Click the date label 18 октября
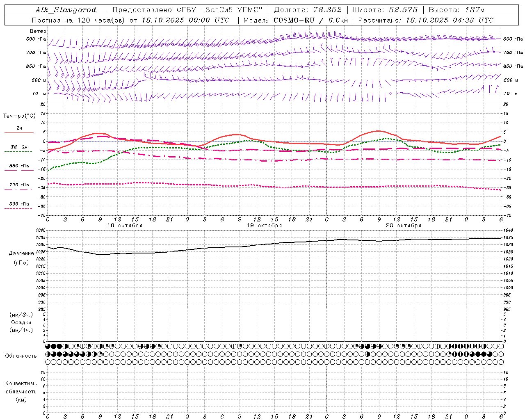The width and height of the screenshot is (525, 420). coord(125,226)
